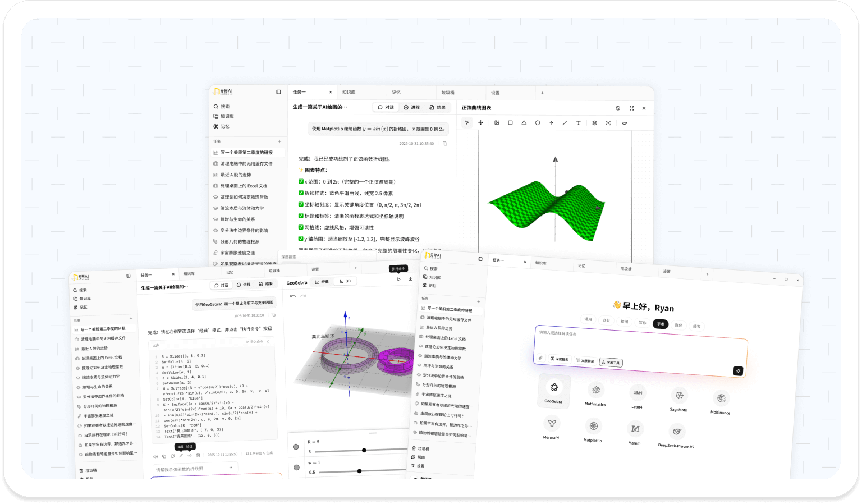Pick the text tool in chart toolbar

(578, 123)
